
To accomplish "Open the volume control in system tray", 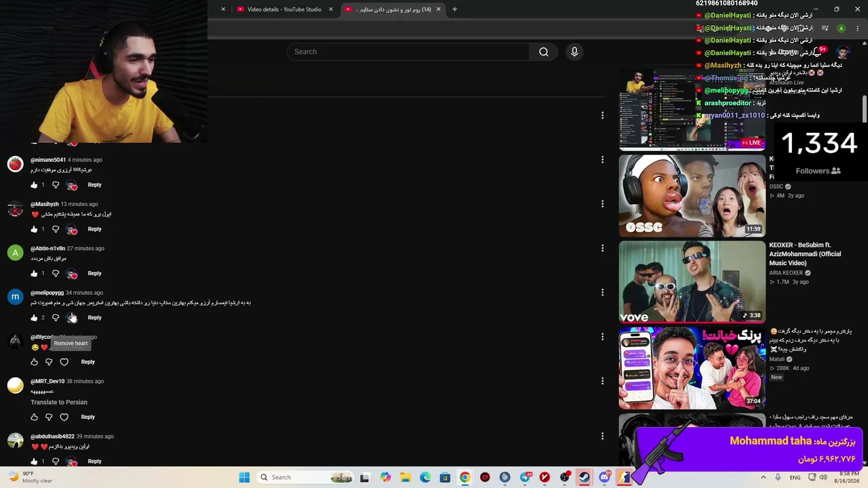I will (823, 478).
